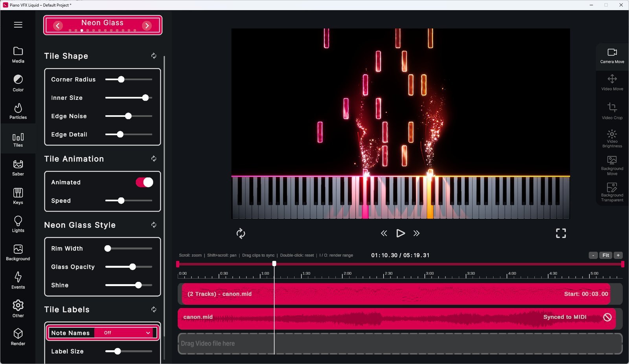
Task: Open the Events panel
Action: (18, 281)
